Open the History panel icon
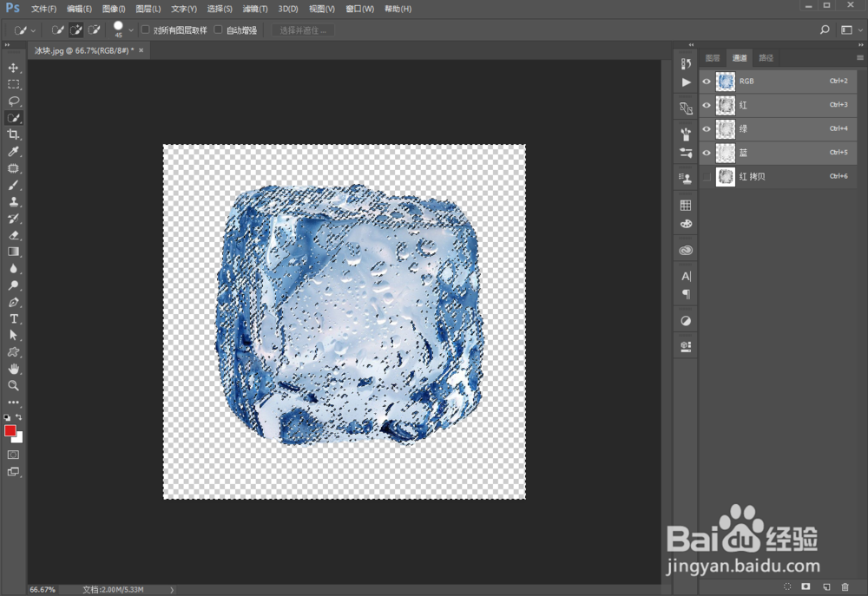The width and height of the screenshot is (868, 596). (686, 63)
